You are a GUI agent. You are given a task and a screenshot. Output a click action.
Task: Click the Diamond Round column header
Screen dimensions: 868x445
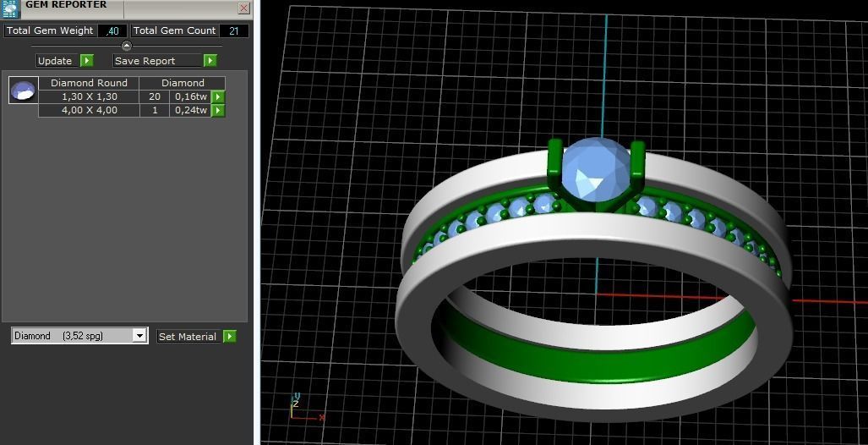pos(89,83)
